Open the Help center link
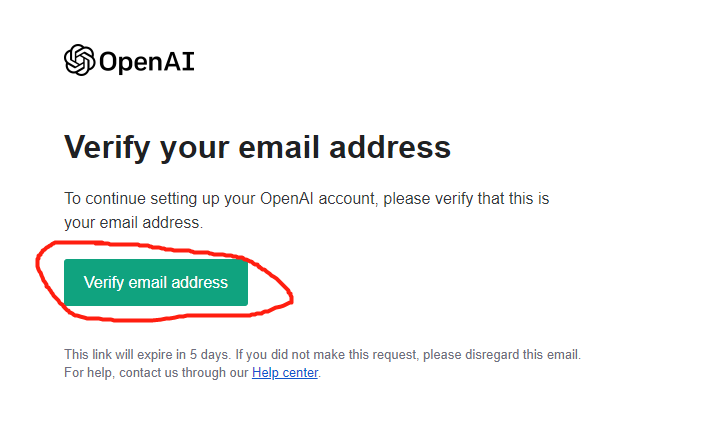 click(x=285, y=372)
